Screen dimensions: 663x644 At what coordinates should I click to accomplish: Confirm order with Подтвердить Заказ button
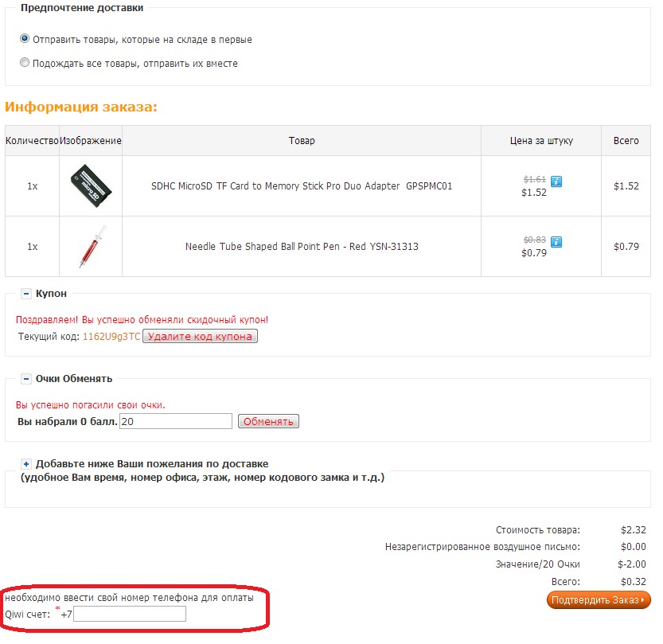[x=599, y=599]
